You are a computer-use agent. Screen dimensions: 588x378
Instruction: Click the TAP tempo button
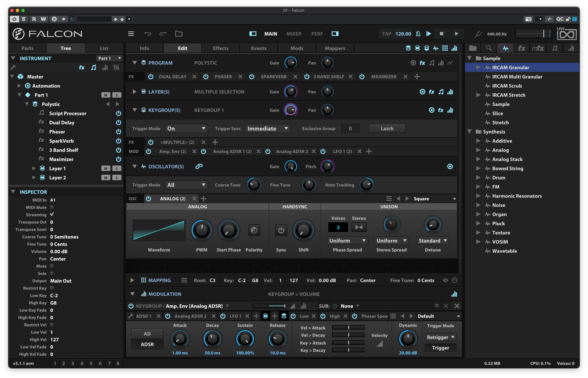(386, 34)
